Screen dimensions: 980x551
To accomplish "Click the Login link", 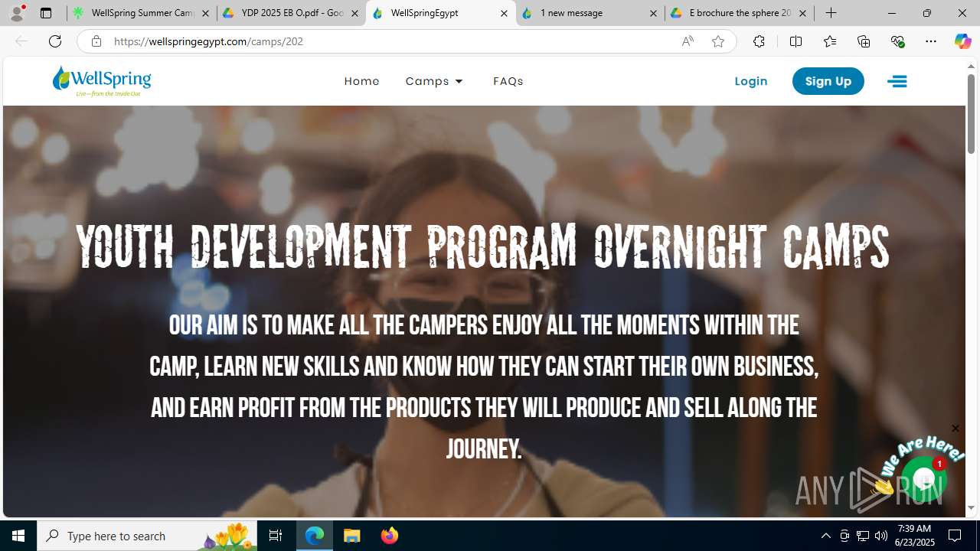I will (x=751, y=81).
